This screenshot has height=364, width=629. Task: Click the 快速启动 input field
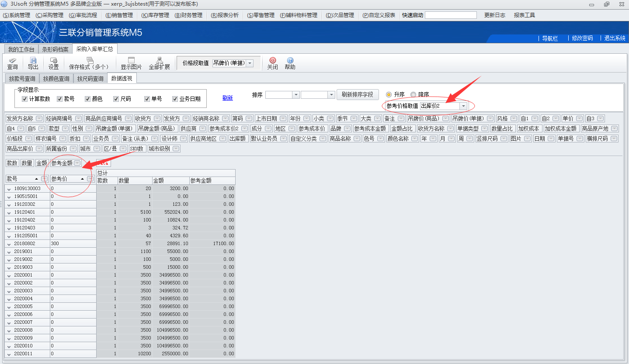tap(451, 15)
